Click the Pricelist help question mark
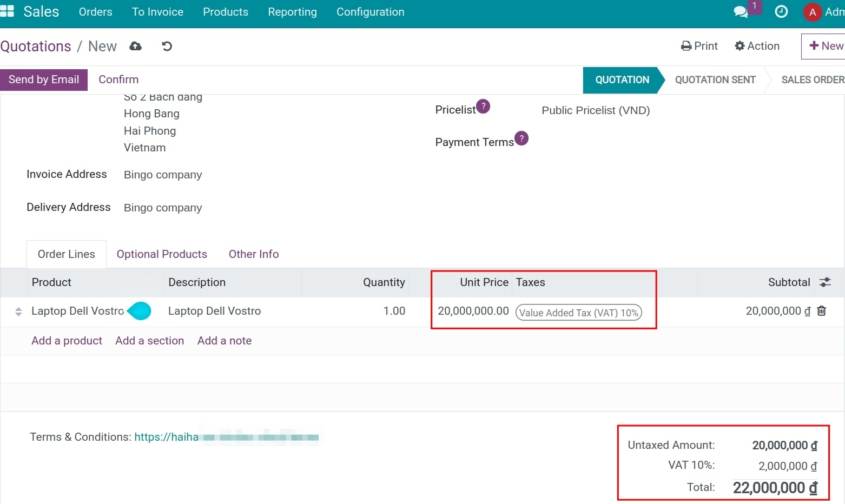The image size is (845, 504). (483, 106)
